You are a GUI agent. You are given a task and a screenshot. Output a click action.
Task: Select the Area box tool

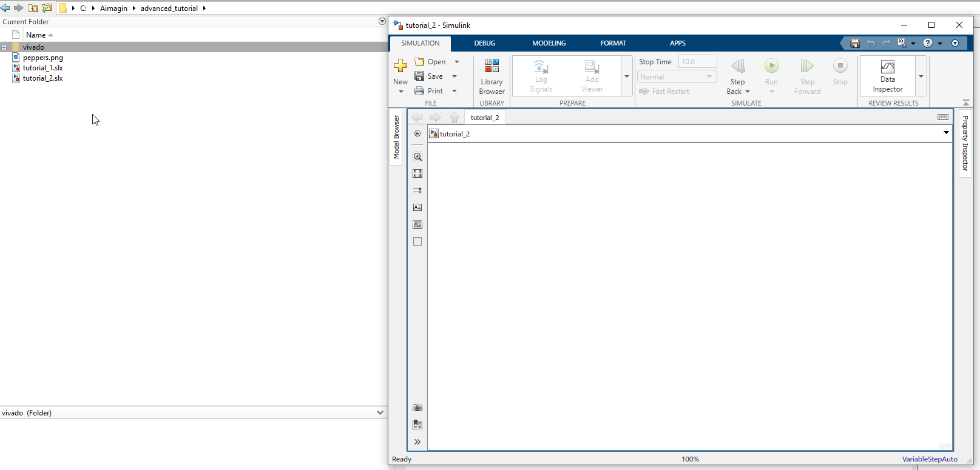417,241
